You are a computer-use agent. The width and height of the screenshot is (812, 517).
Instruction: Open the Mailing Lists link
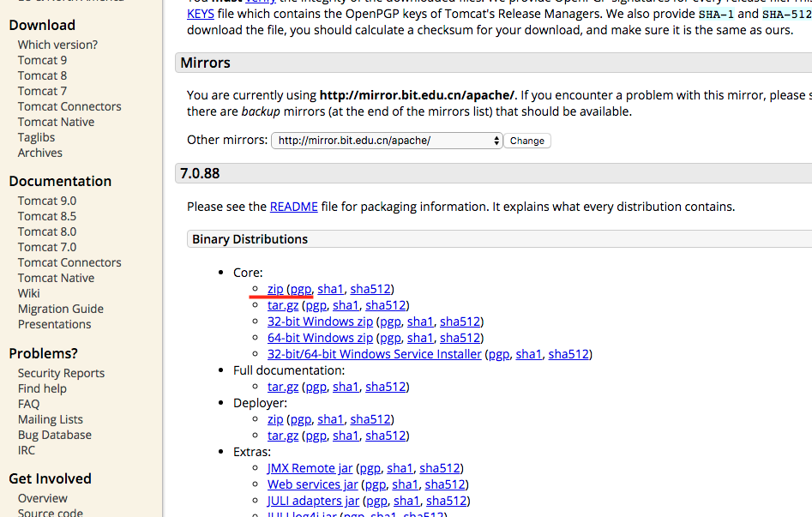click(x=51, y=419)
